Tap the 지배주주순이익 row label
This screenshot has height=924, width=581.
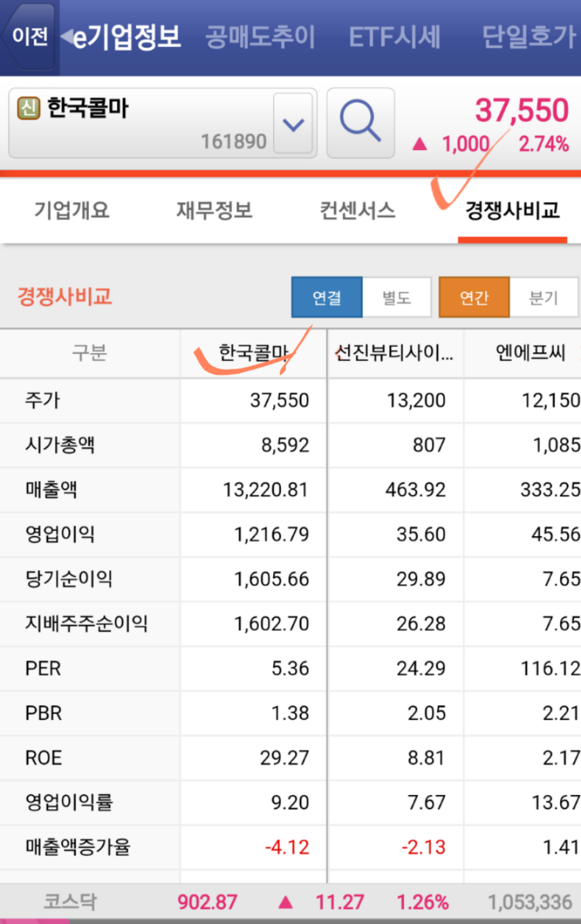[x=87, y=623]
